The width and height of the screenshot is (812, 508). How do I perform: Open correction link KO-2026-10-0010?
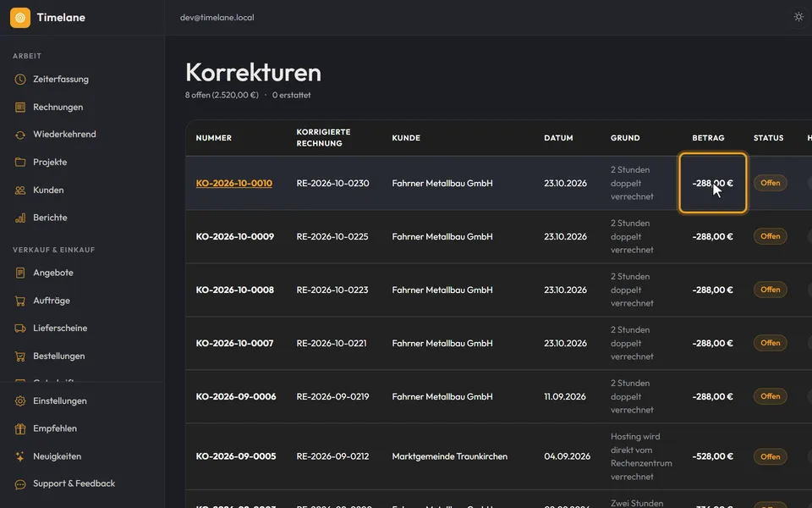[x=234, y=183]
